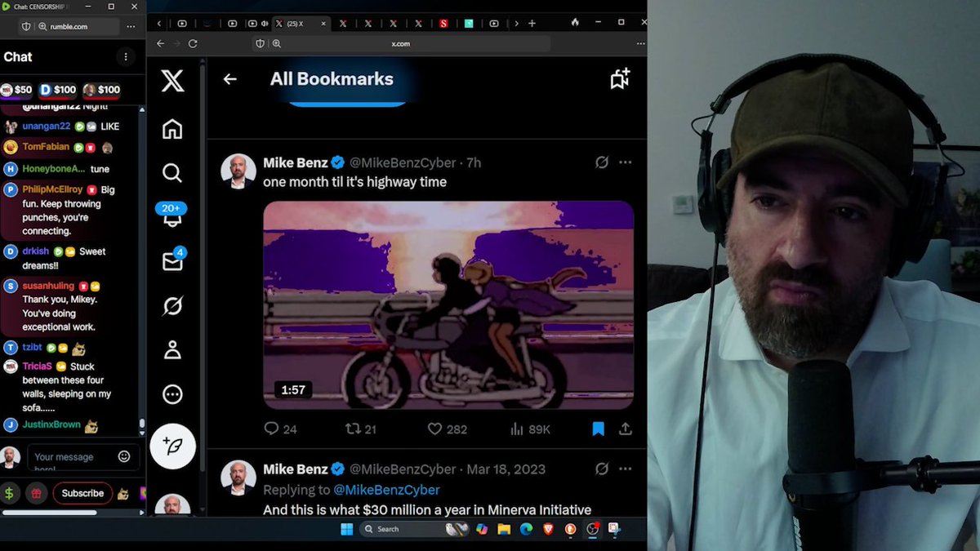Screen dimensions: 980x551
Task: Open three-dot menu on highway time post
Action: click(626, 162)
